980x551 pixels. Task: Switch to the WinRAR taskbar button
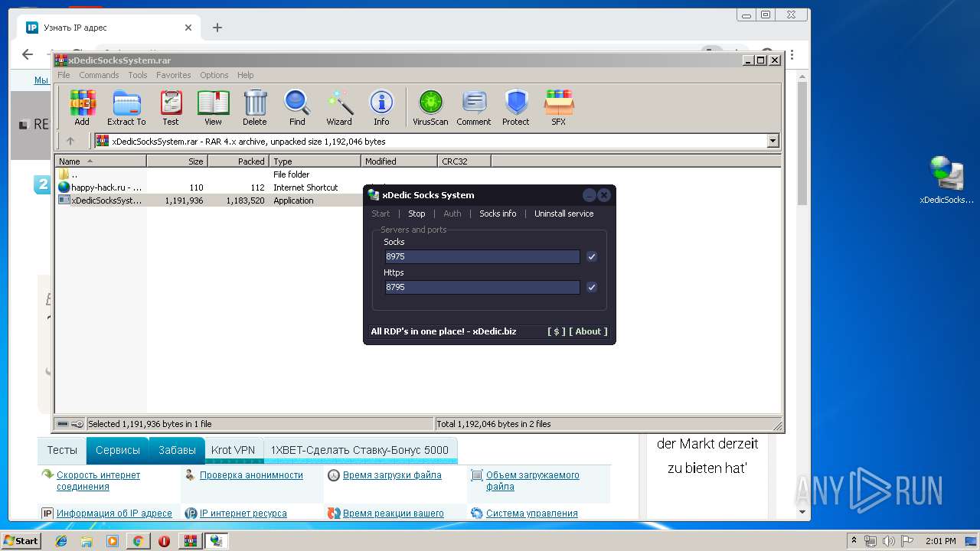pos(190,541)
